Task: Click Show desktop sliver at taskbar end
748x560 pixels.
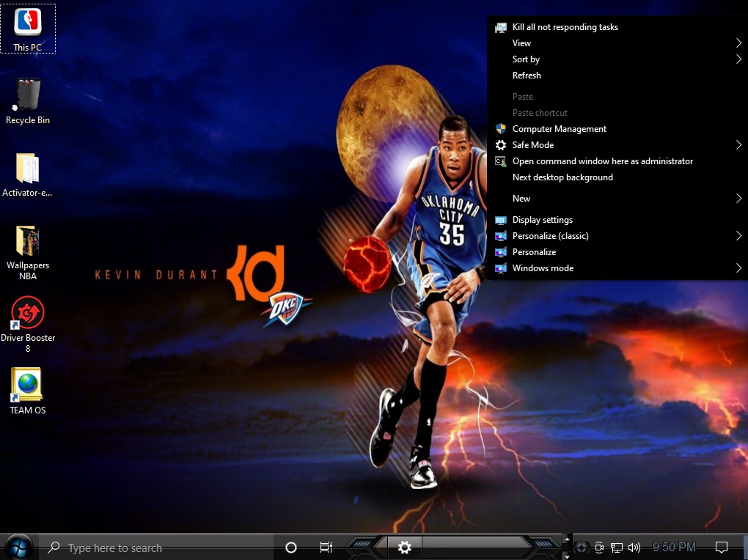Action: [746, 547]
